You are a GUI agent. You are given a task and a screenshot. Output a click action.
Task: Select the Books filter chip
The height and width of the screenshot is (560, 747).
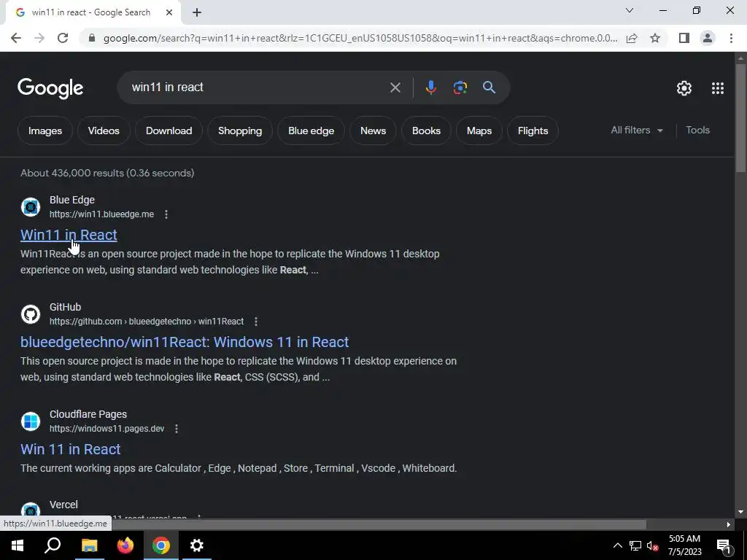click(426, 131)
